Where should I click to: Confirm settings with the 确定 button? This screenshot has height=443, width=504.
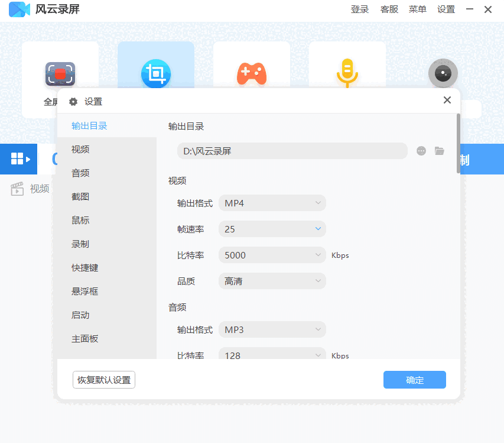(x=415, y=380)
